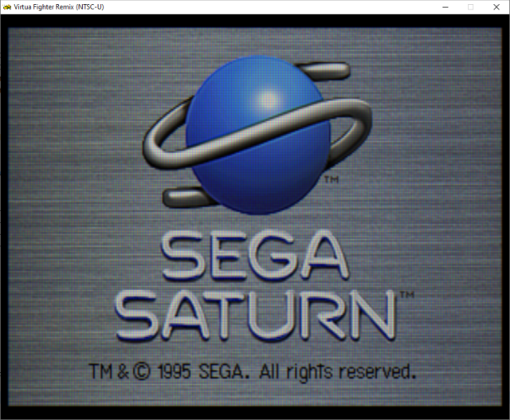Close the Virtua Fighter Remix window
Viewport: 510px width, 420px height.
coord(496,7)
